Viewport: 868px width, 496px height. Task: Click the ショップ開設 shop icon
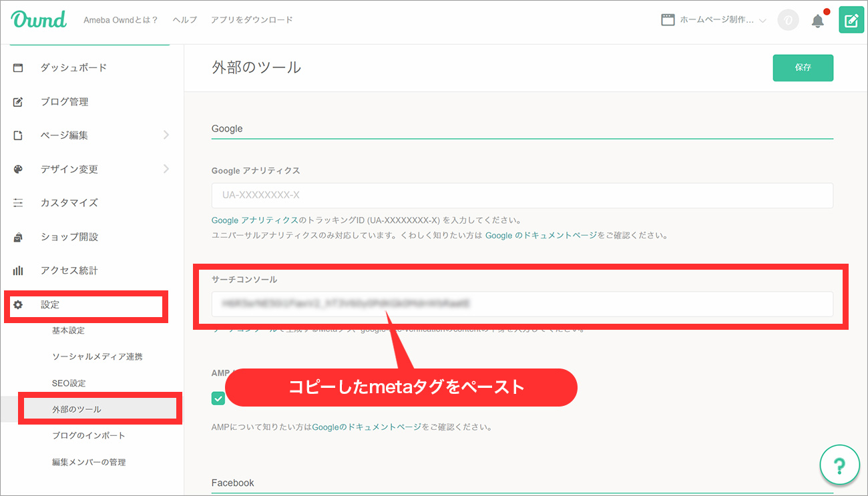point(18,237)
